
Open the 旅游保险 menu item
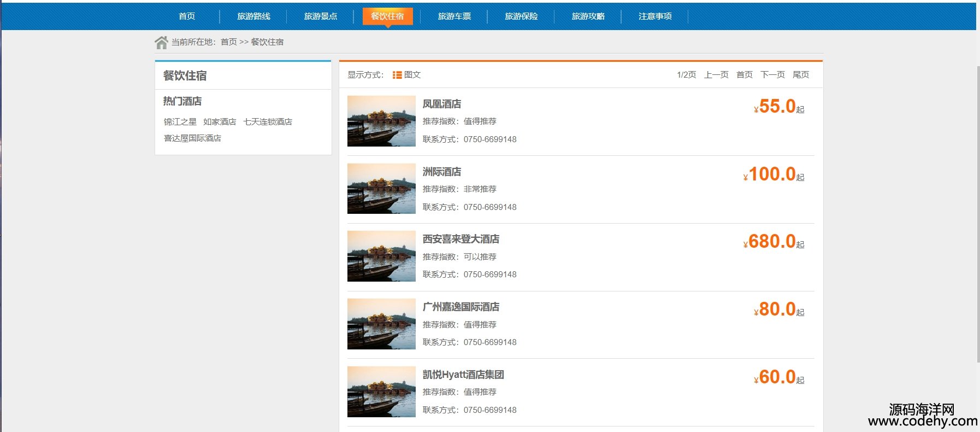(x=521, y=16)
